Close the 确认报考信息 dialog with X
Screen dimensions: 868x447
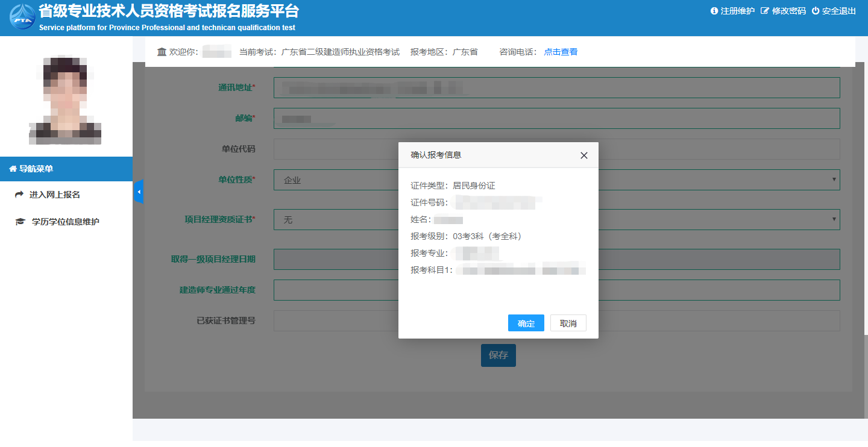point(583,155)
